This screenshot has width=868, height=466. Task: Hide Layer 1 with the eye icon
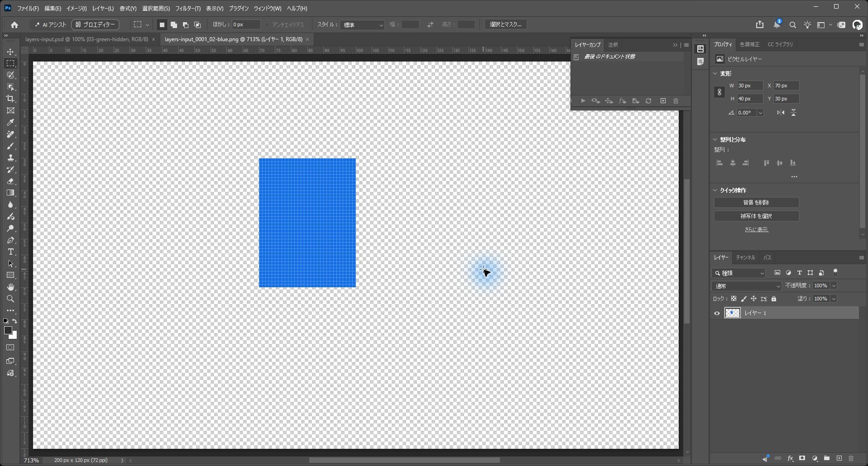point(717,313)
